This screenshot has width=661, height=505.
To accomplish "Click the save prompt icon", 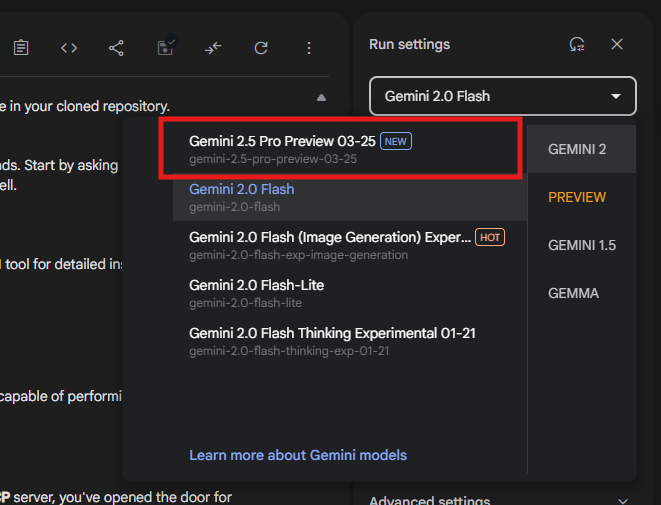I will point(166,47).
